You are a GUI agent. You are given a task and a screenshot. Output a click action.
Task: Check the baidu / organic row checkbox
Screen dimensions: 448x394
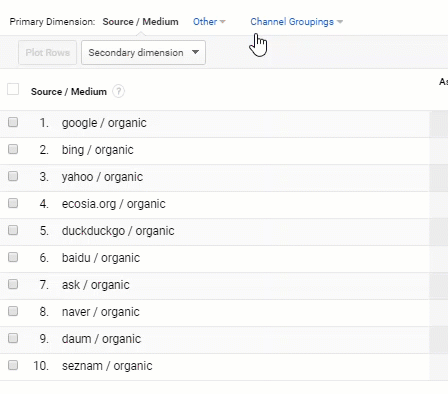click(x=13, y=257)
